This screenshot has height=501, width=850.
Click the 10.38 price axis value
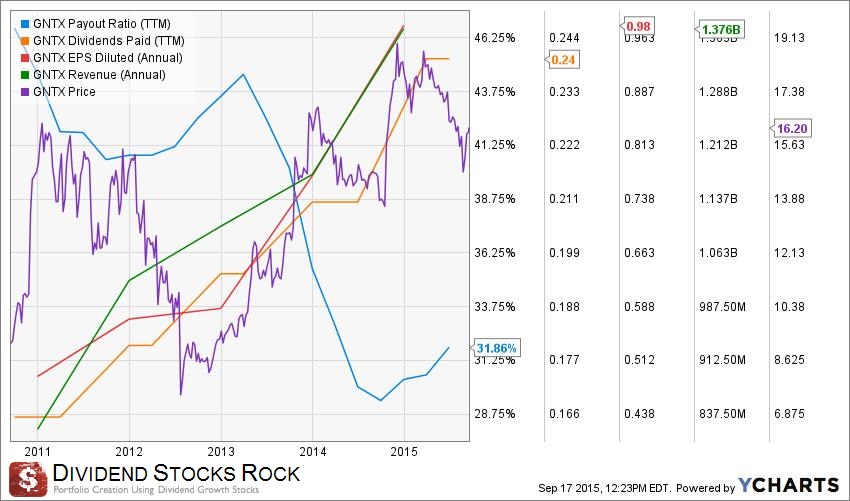[789, 307]
